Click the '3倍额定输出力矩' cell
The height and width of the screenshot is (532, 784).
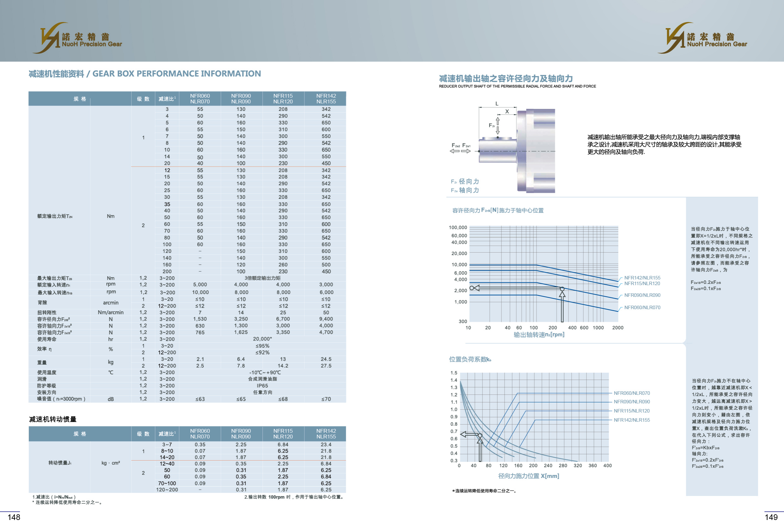pyautogui.click(x=262, y=278)
